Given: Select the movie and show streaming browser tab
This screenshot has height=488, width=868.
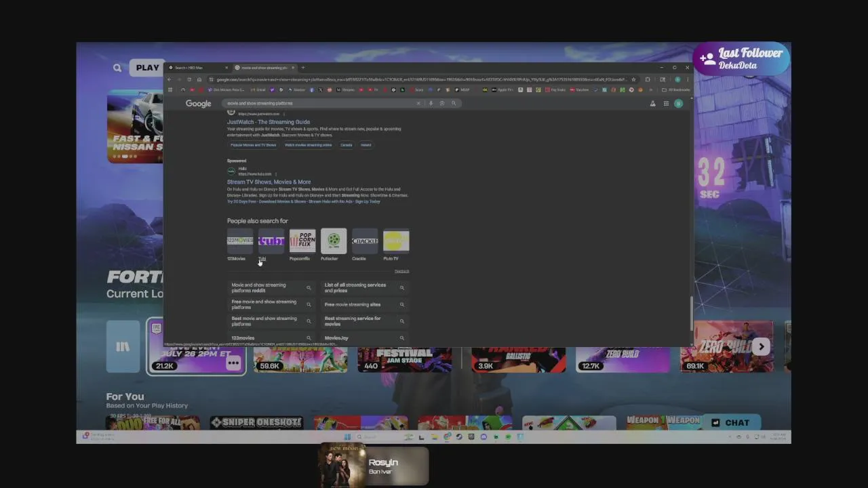Looking at the screenshot, I should [264, 68].
